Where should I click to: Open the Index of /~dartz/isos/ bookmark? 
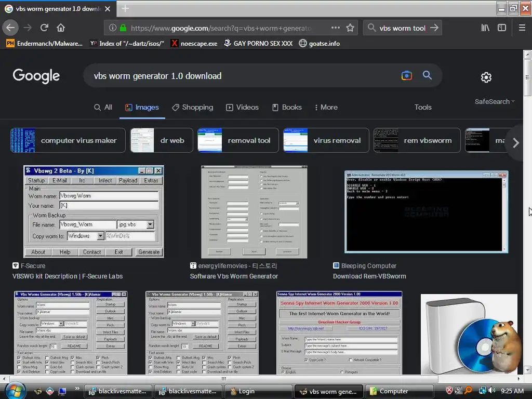pos(127,44)
